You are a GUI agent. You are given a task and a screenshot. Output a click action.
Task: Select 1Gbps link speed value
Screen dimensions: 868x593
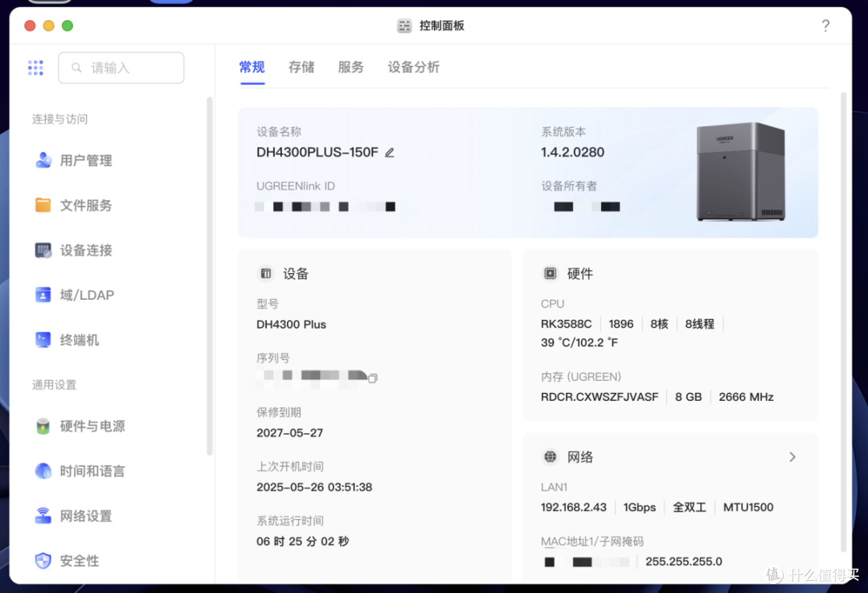click(640, 507)
